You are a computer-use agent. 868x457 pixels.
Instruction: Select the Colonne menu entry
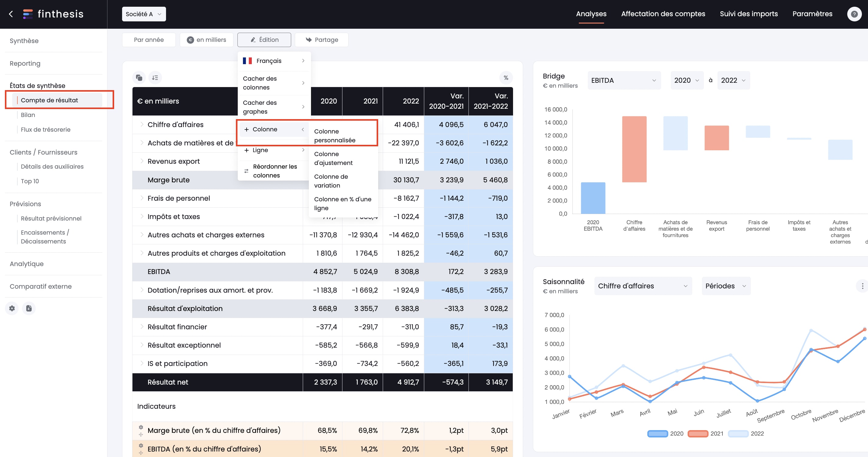coord(274,130)
